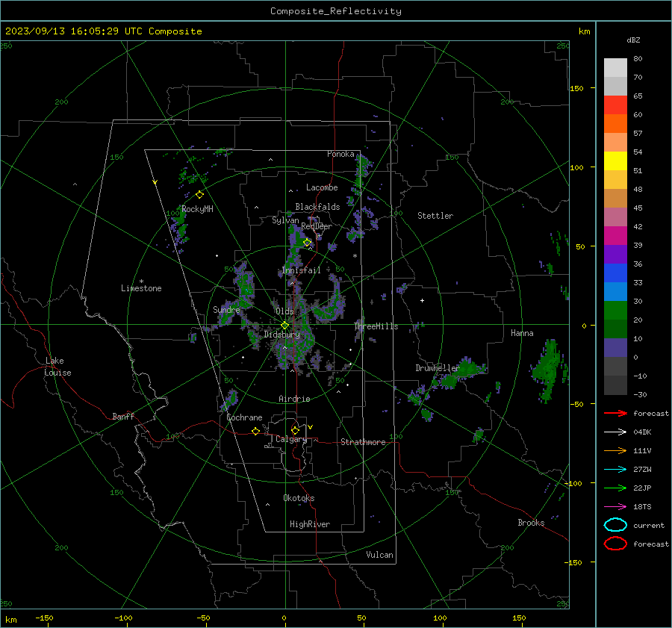Click the Sundre city label
Image resolution: width=672 pixels, height=628 pixels.
coord(226,309)
